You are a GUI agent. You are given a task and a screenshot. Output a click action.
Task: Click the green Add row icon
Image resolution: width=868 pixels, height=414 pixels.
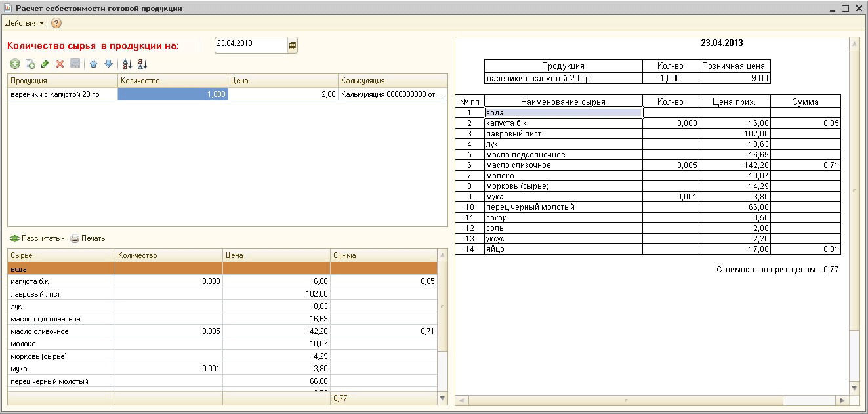pos(14,64)
